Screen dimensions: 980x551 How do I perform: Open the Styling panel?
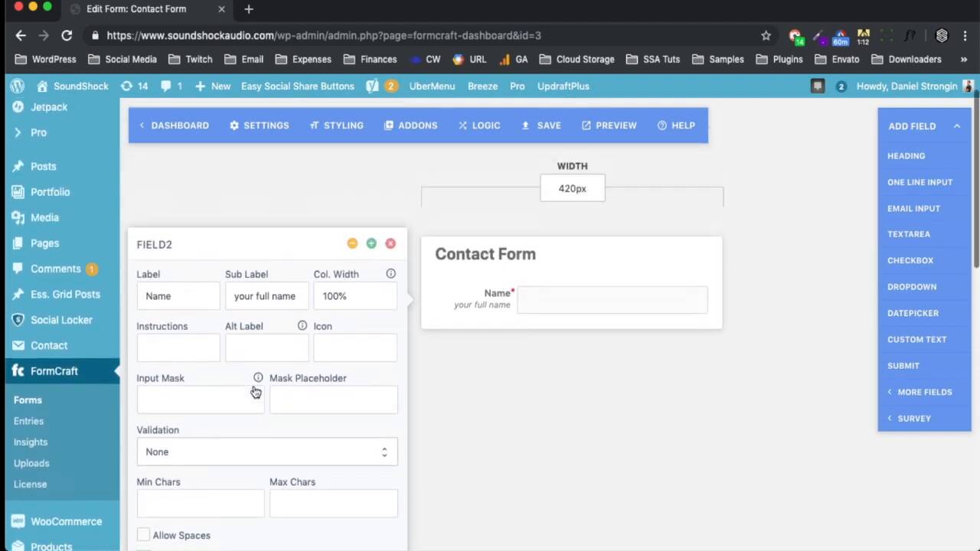point(337,126)
